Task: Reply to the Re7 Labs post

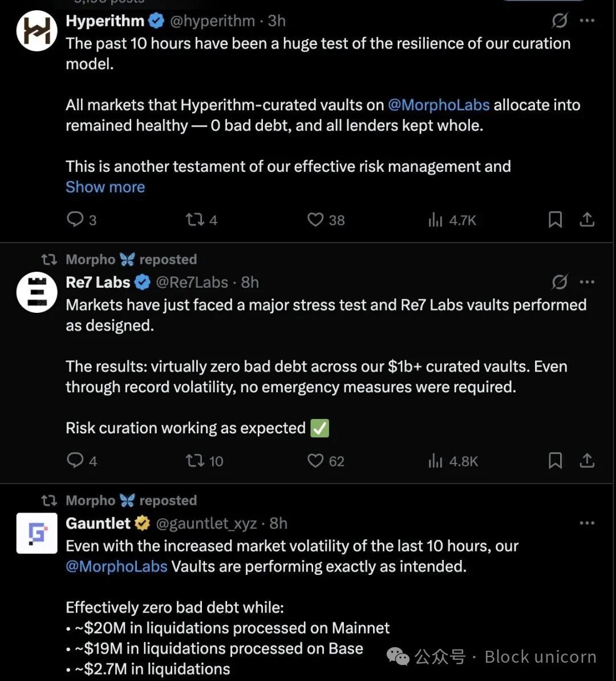Action: click(x=75, y=461)
